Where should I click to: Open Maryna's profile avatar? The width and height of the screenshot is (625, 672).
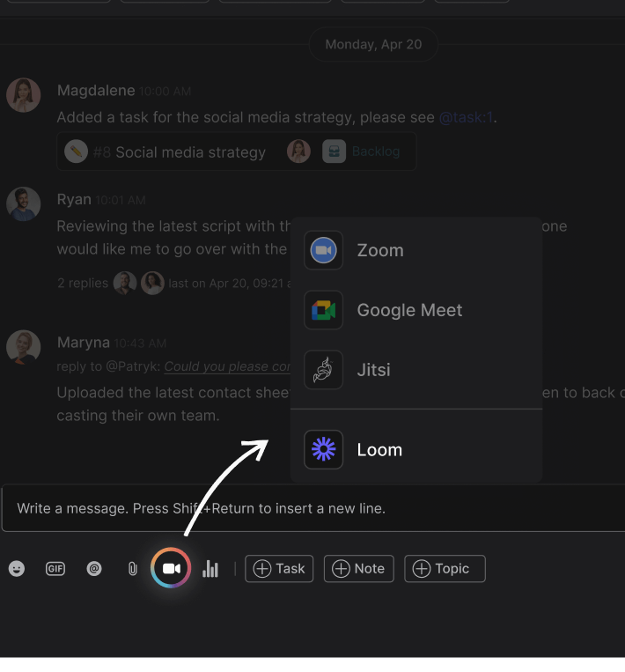click(24, 347)
